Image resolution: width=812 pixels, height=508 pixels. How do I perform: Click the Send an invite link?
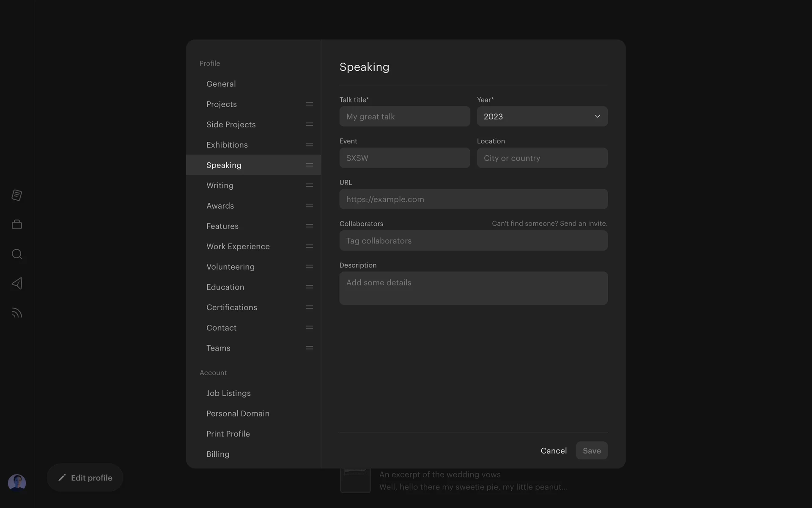(583, 224)
